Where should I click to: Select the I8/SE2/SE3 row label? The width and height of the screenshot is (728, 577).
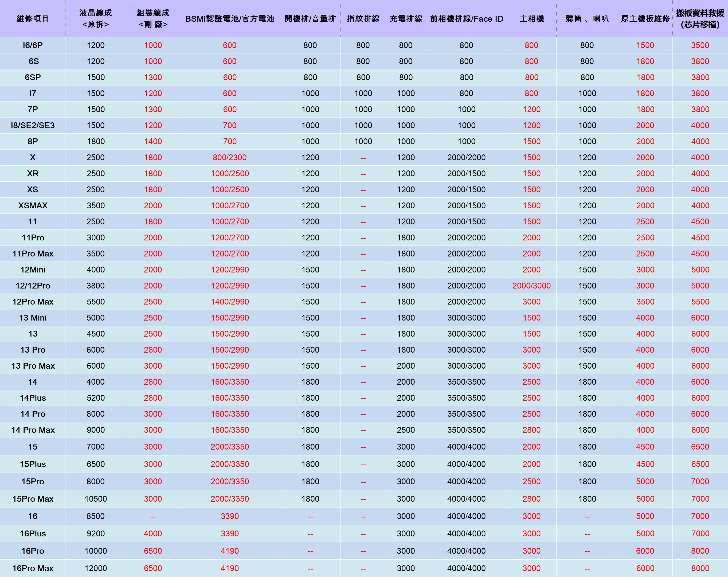pyautogui.click(x=33, y=125)
